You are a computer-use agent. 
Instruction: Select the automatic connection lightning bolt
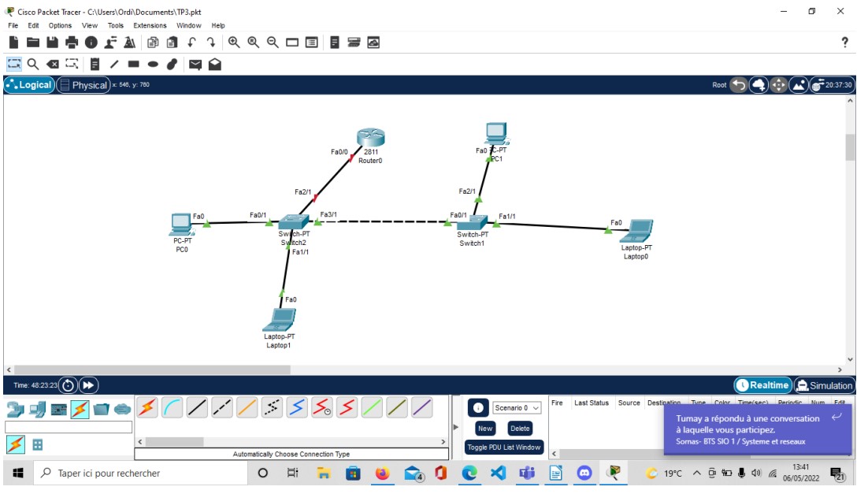coord(147,408)
